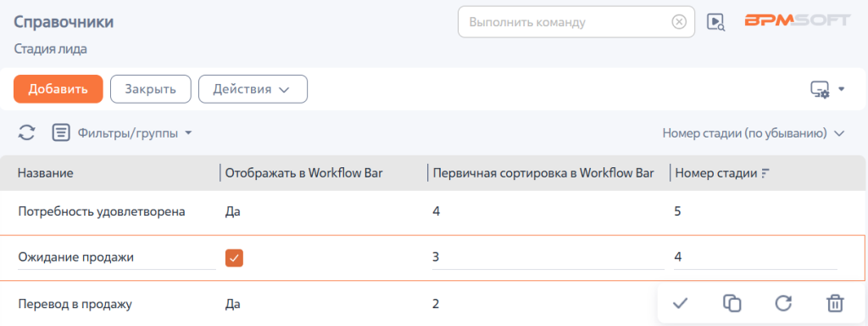Select the Перевод в продажу row name
The height and width of the screenshot is (326, 868).
(x=75, y=304)
